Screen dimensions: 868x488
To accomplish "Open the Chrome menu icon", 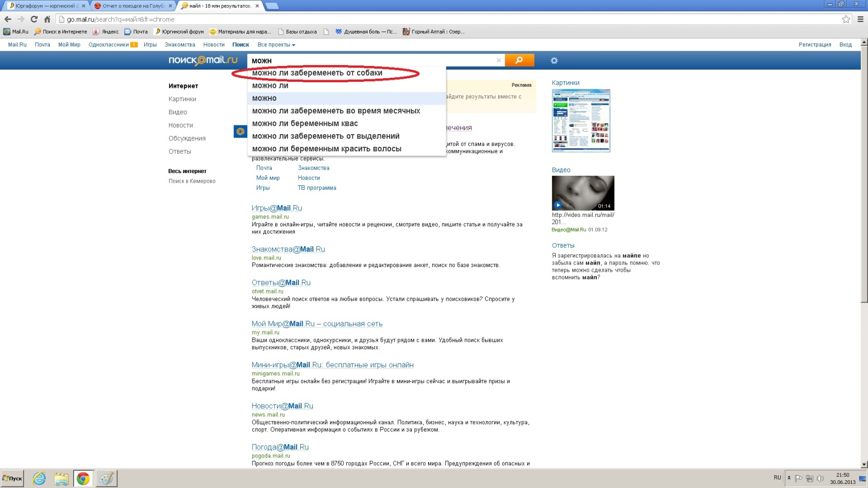I will click(860, 19).
